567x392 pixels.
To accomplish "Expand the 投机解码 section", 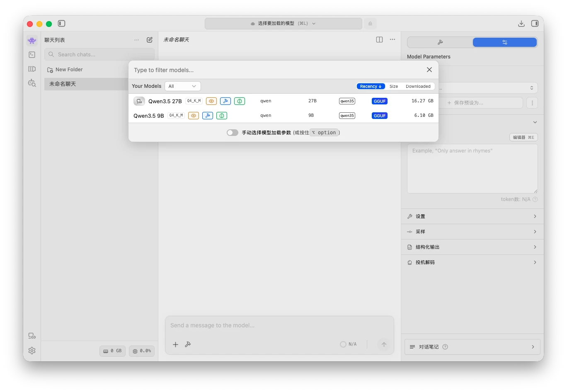I will (472, 262).
